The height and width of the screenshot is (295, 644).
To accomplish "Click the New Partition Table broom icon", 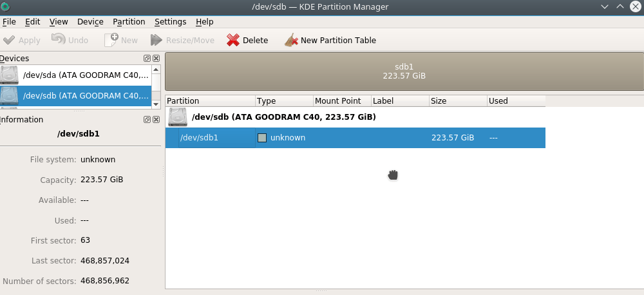I will (291, 40).
